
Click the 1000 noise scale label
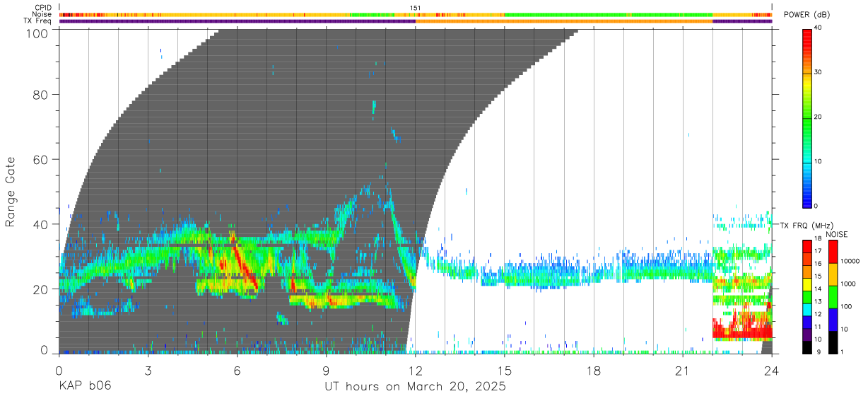click(849, 283)
